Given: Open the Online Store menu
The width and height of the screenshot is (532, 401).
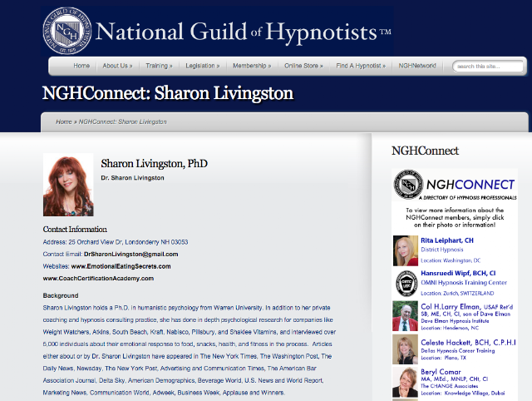Looking at the screenshot, I should (303, 66).
